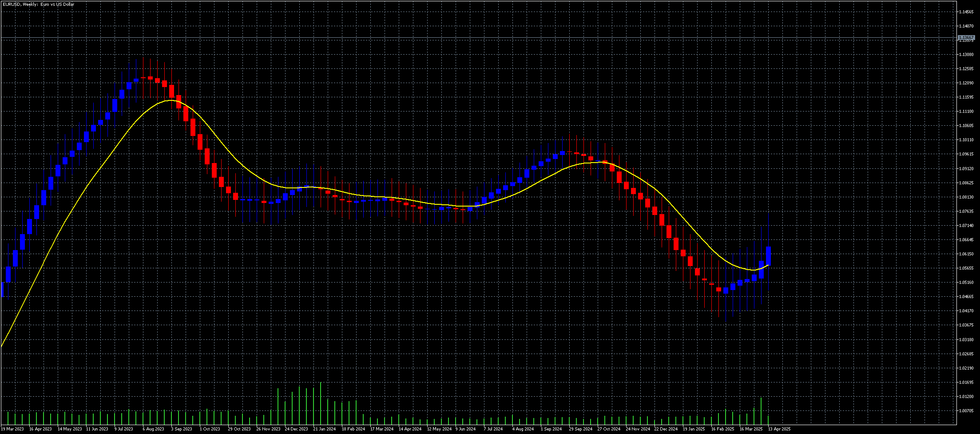Click the 17 Mar 2024 date label

[382, 430]
